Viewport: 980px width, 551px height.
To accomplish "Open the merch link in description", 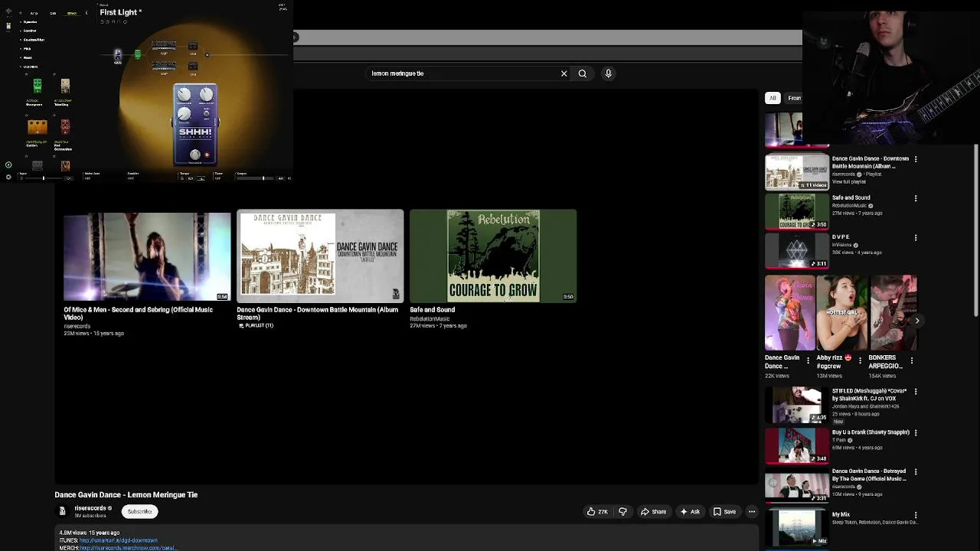I will 129,548.
